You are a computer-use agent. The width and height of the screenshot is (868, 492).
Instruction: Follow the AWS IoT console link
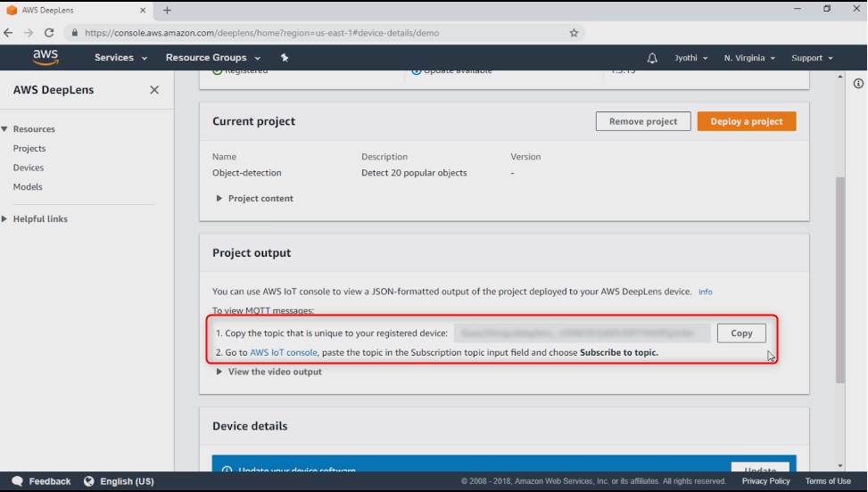(284, 352)
